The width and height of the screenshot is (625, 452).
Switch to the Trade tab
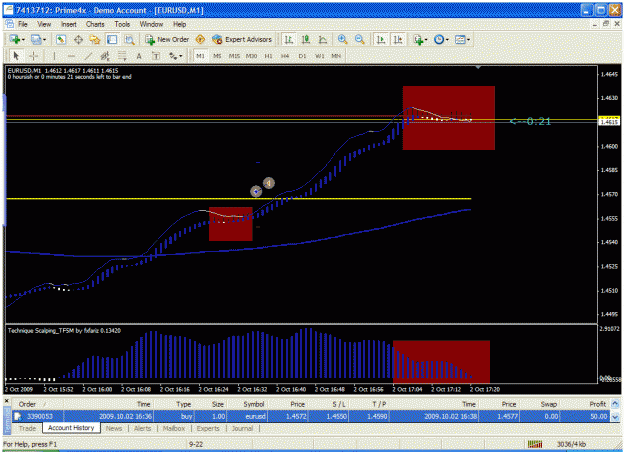click(27, 428)
